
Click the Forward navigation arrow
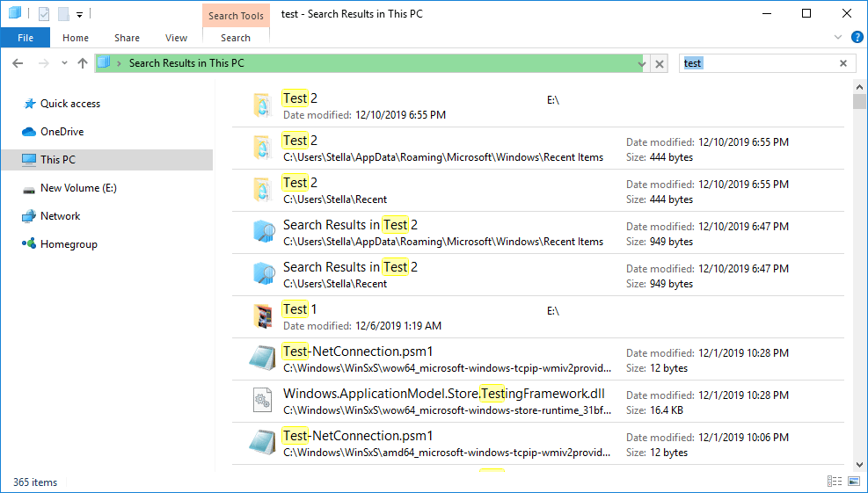44,63
